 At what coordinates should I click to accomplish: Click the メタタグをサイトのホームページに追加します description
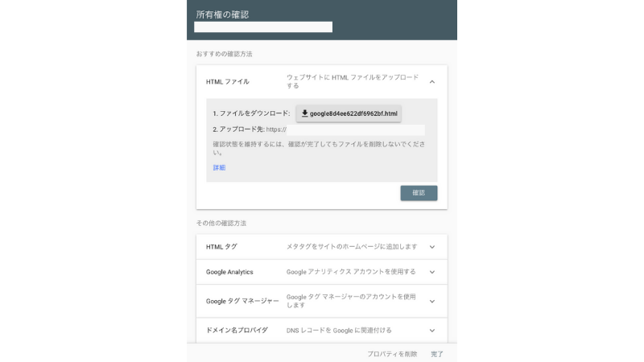pos(352,247)
